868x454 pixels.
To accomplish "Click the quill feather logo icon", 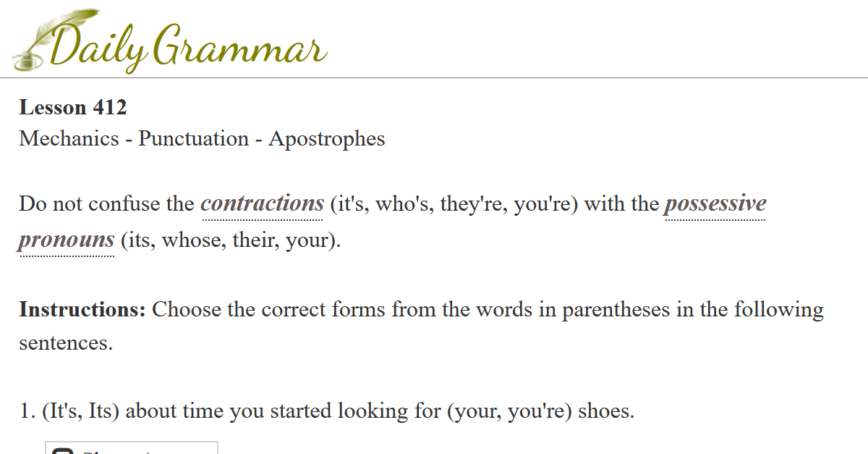I will (x=64, y=29).
